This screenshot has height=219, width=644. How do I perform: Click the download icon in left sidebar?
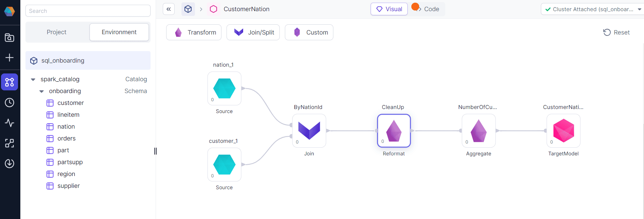(9, 163)
